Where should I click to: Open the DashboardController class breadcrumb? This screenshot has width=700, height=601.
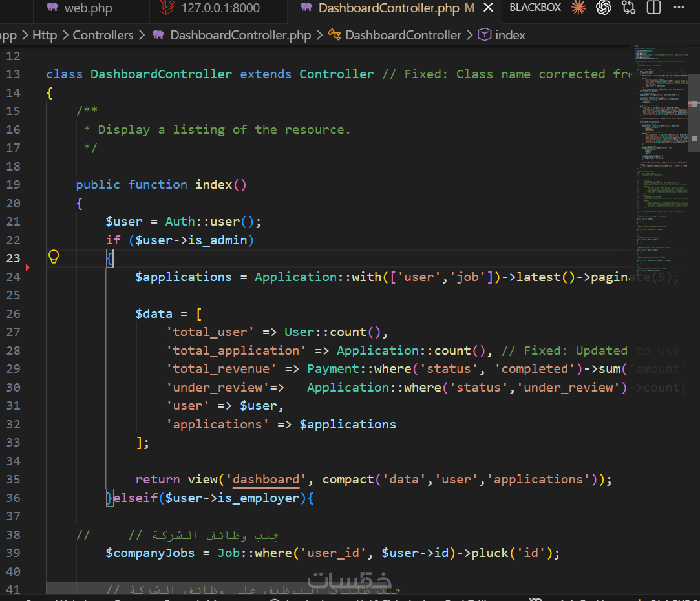point(403,36)
